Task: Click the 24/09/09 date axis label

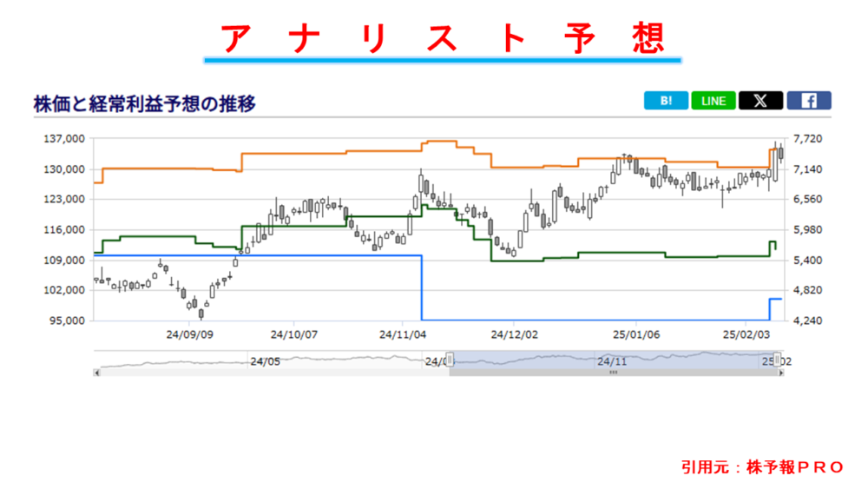Action: 190,334
